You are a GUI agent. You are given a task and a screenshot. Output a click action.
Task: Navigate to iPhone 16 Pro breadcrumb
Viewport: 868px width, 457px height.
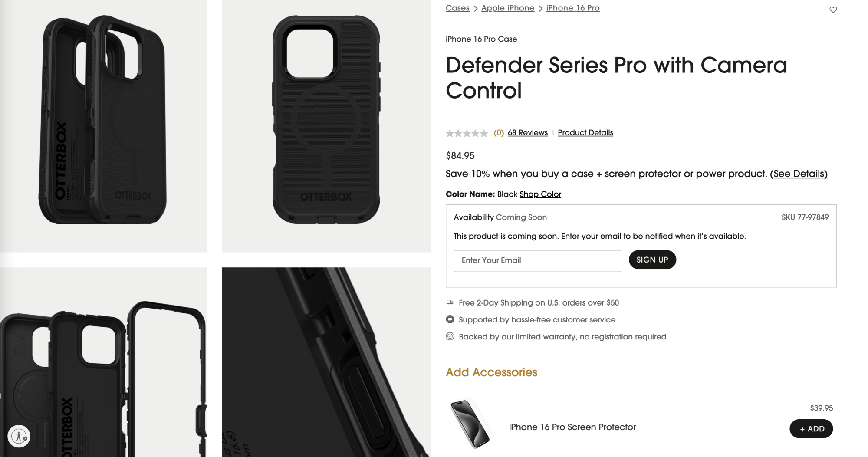(573, 8)
